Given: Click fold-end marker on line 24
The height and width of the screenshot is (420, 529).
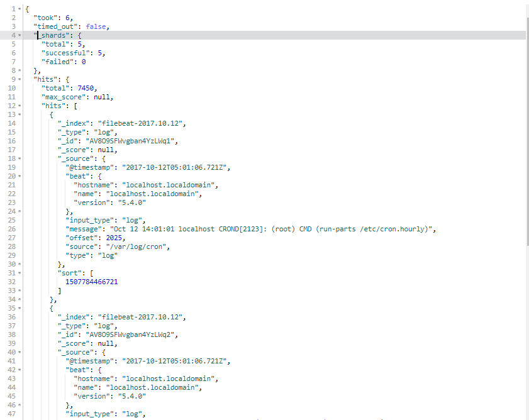Looking at the screenshot, I should tap(19, 211).
